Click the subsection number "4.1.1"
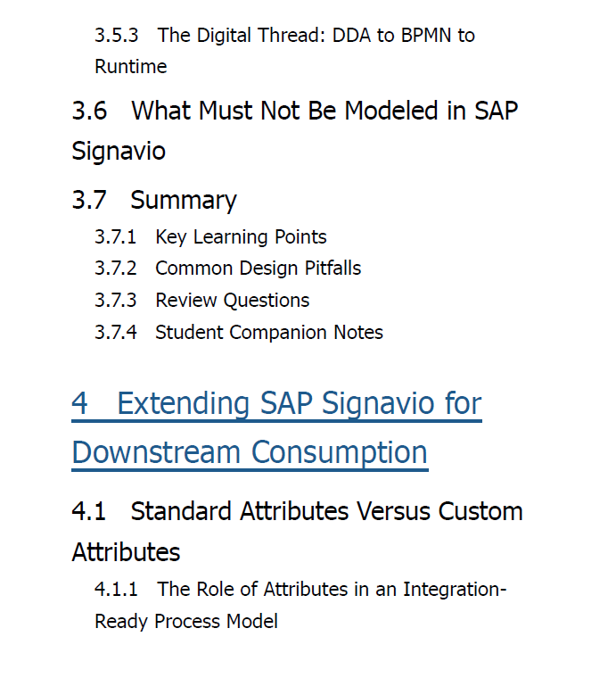Image resolution: width=616 pixels, height=678 pixels. [x=116, y=590]
